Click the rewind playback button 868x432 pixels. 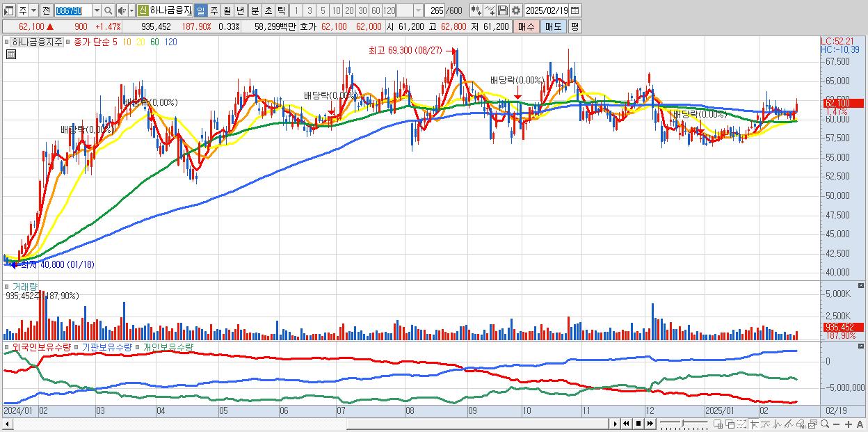[626, 424]
